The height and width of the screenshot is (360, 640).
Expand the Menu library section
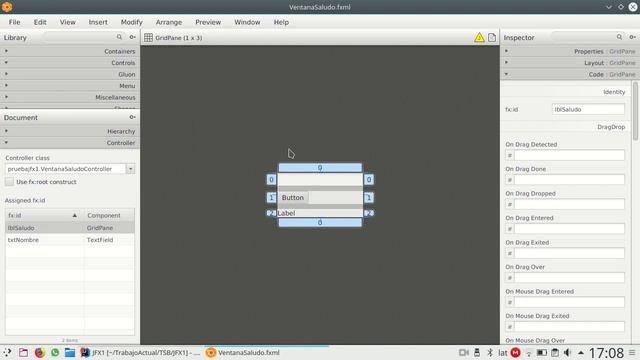pyautogui.click(x=70, y=86)
